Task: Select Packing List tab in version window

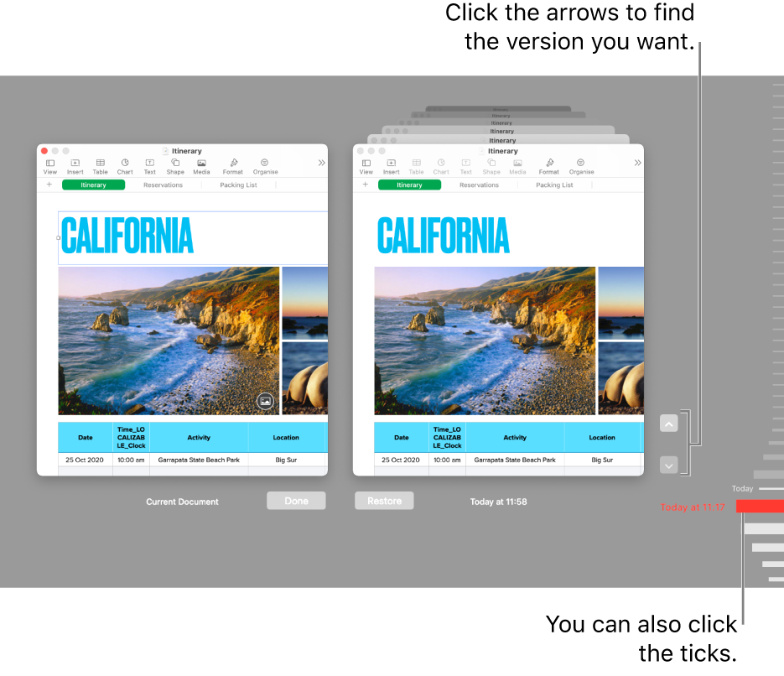Action: click(x=554, y=185)
